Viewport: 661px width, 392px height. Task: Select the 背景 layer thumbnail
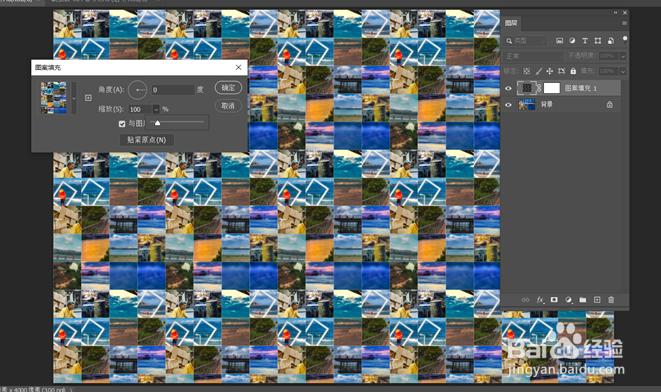(527, 105)
